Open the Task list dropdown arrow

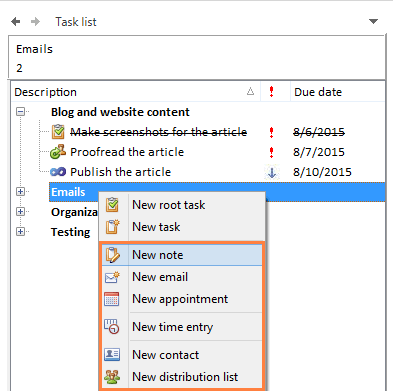click(373, 22)
